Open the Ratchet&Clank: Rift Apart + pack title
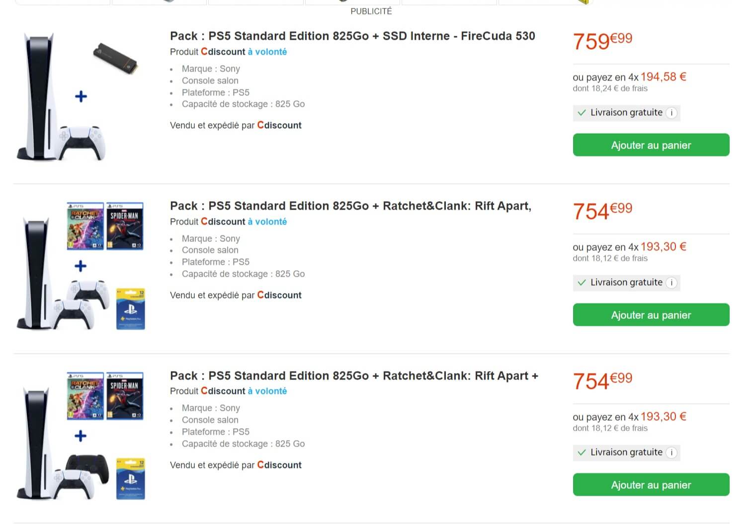Viewport: 756px width, 532px height. (x=354, y=376)
